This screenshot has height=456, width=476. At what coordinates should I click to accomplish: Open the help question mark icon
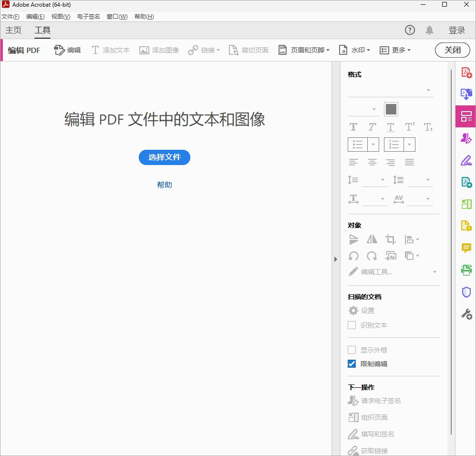coord(410,31)
